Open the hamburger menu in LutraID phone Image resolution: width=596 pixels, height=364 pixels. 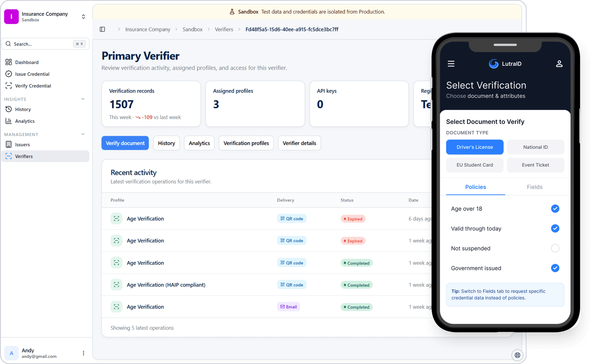click(451, 64)
